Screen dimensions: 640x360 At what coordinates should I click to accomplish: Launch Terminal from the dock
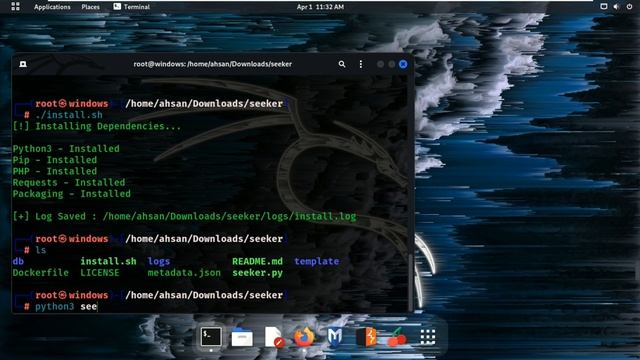[211, 337]
